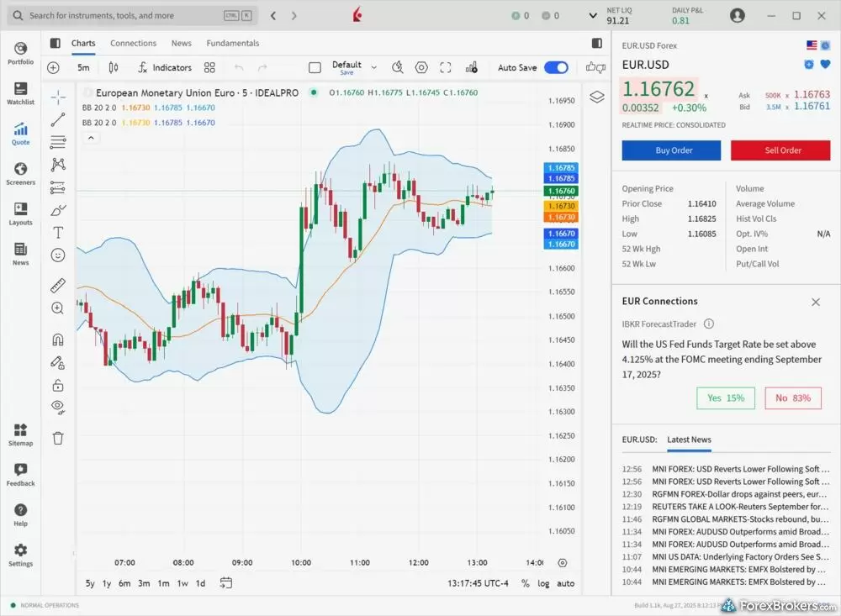This screenshot has width=841, height=616.
Task: Select the 1d time range
Action: point(200,583)
